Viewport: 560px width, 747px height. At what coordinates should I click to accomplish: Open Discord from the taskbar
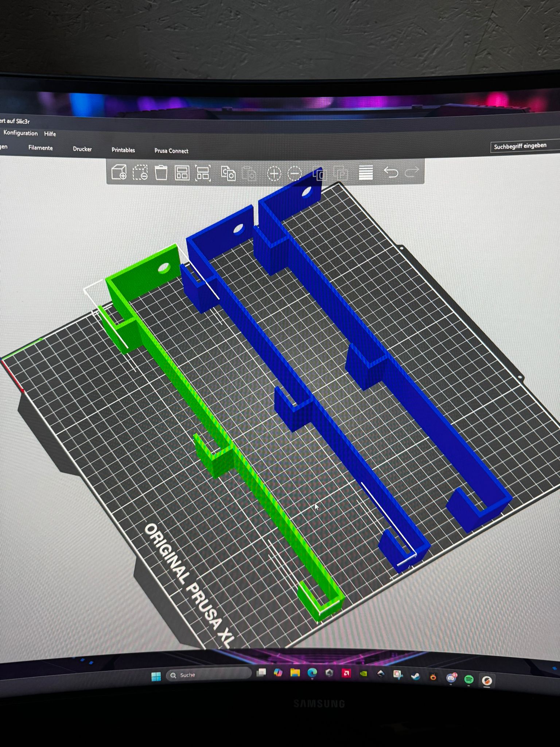click(451, 678)
